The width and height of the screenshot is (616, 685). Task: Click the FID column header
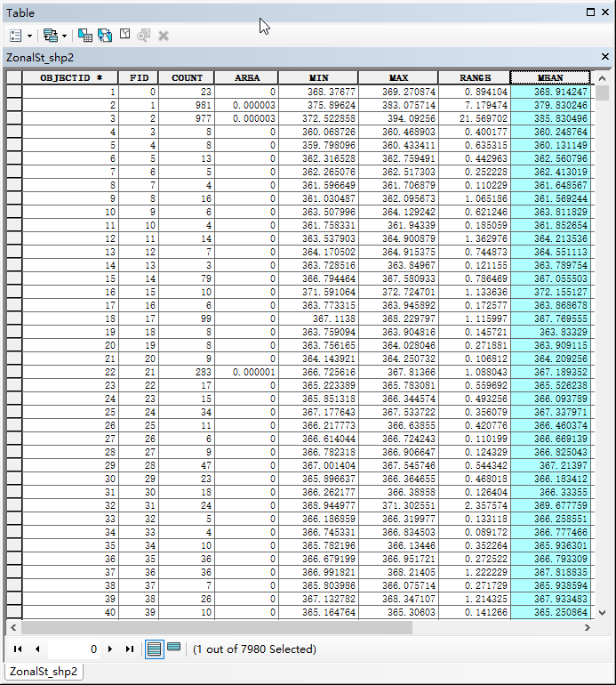click(x=139, y=77)
